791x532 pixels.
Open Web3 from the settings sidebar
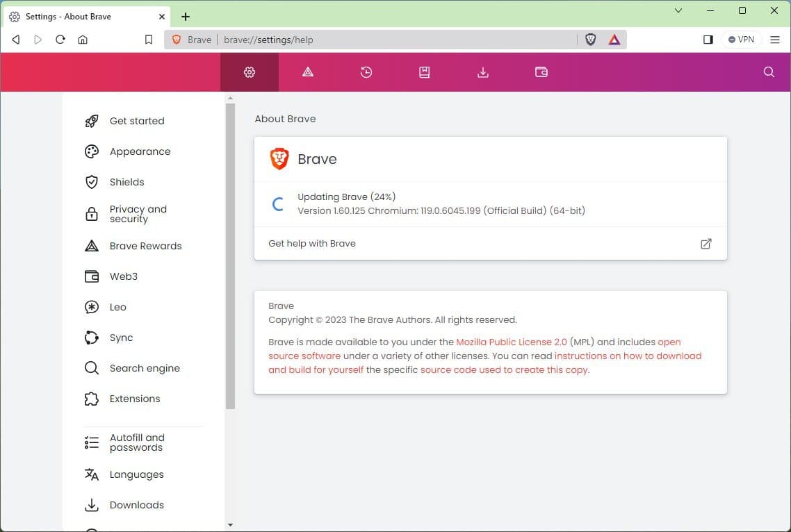[x=124, y=276]
